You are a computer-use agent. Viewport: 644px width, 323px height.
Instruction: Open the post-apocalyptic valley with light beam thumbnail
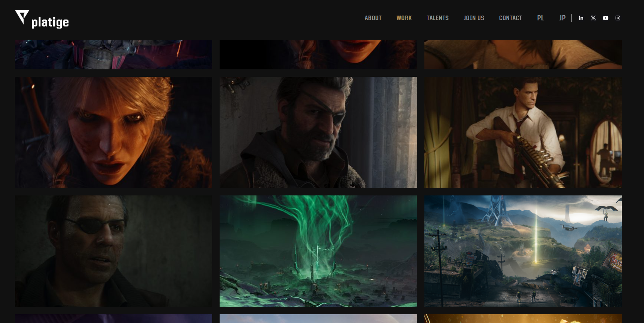523,251
